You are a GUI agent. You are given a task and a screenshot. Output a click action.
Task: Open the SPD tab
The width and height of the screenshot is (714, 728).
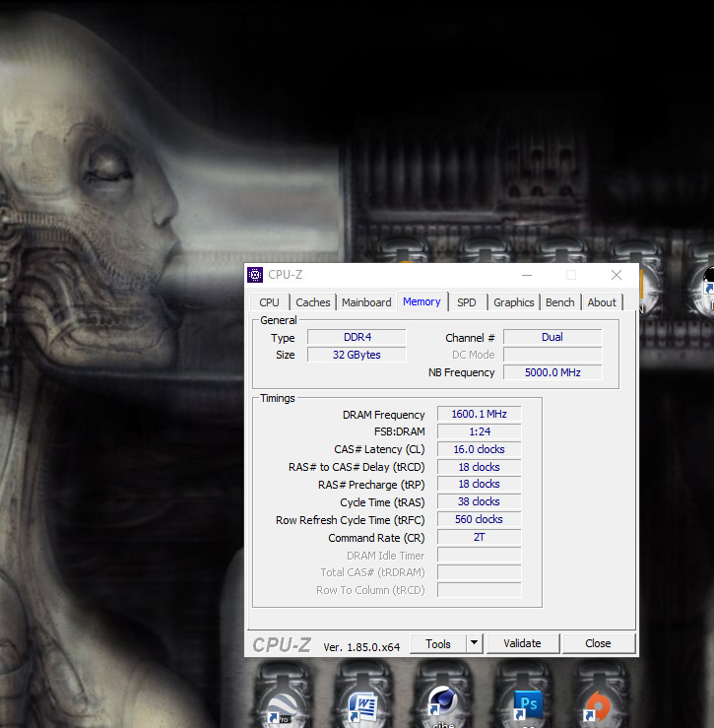467,302
